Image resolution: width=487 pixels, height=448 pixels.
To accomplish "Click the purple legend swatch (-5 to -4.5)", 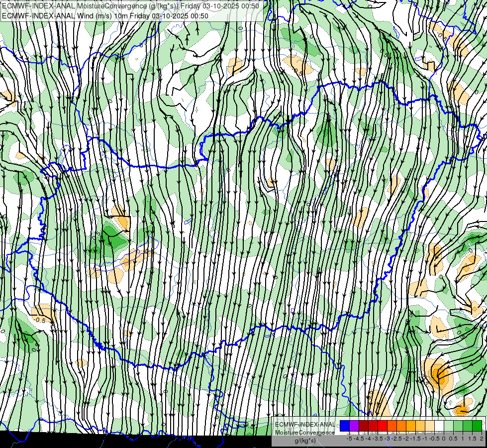I will click(354, 426).
